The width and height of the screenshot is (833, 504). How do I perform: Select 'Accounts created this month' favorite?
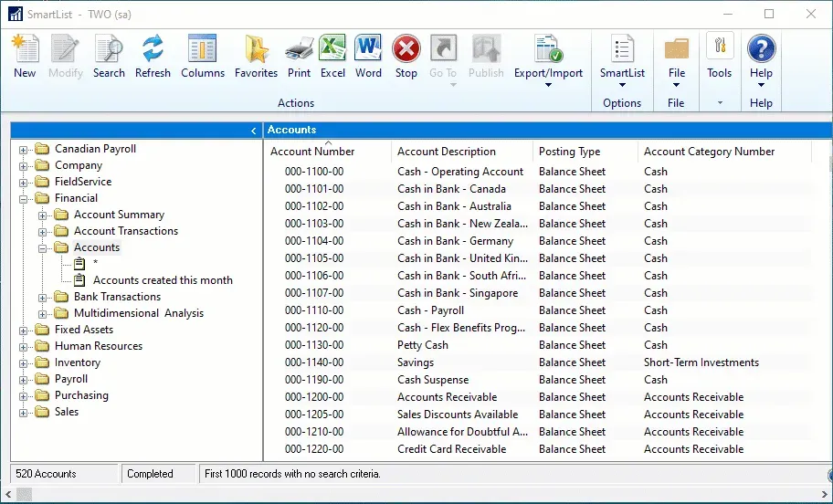pos(163,280)
